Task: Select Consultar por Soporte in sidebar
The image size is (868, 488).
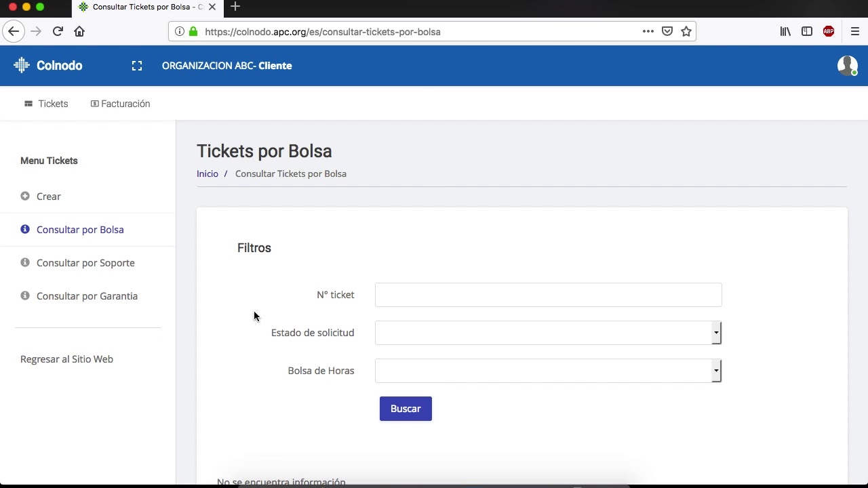Action: [x=85, y=263]
